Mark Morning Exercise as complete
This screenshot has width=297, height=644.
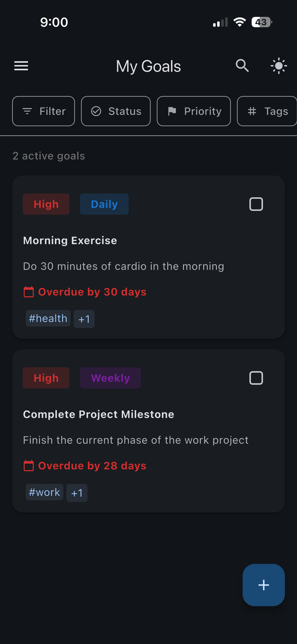(x=256, y=204)
